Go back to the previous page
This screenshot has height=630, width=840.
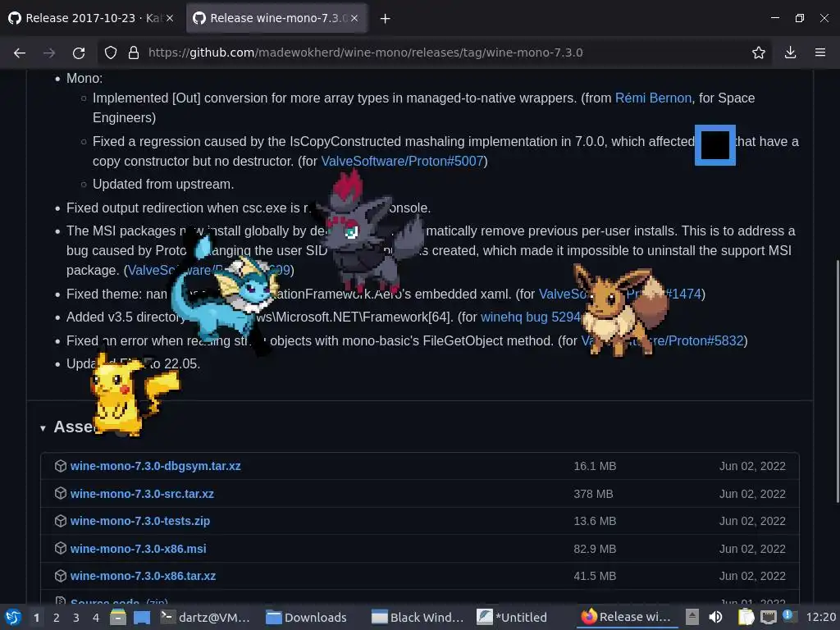(x=20, y=52)
